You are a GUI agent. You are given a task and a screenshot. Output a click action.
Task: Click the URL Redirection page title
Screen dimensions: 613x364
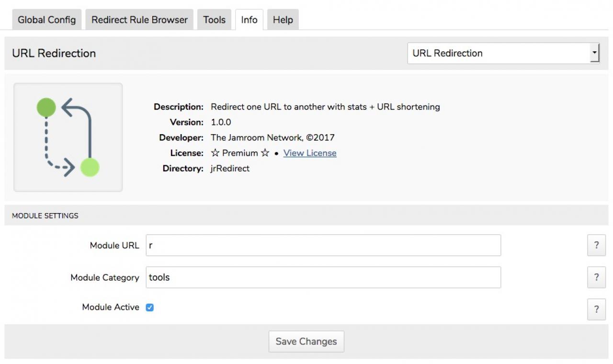pyautogui.click(x=54, y=53)
